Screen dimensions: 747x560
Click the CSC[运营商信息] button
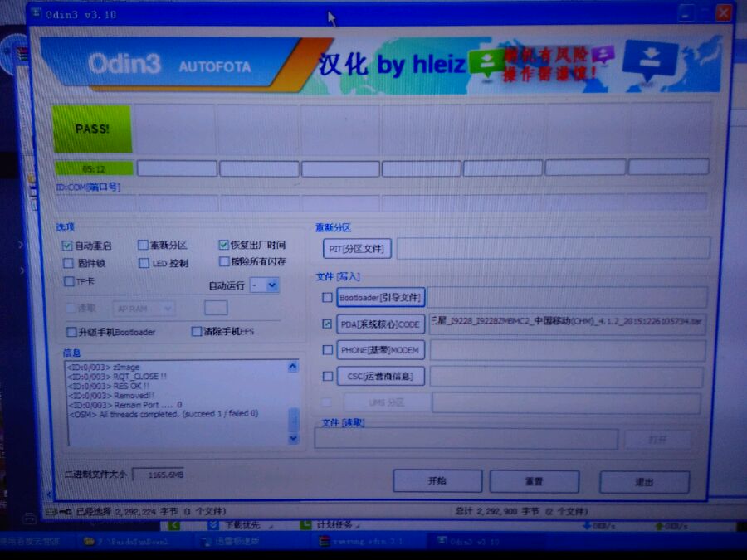[380, 376]
